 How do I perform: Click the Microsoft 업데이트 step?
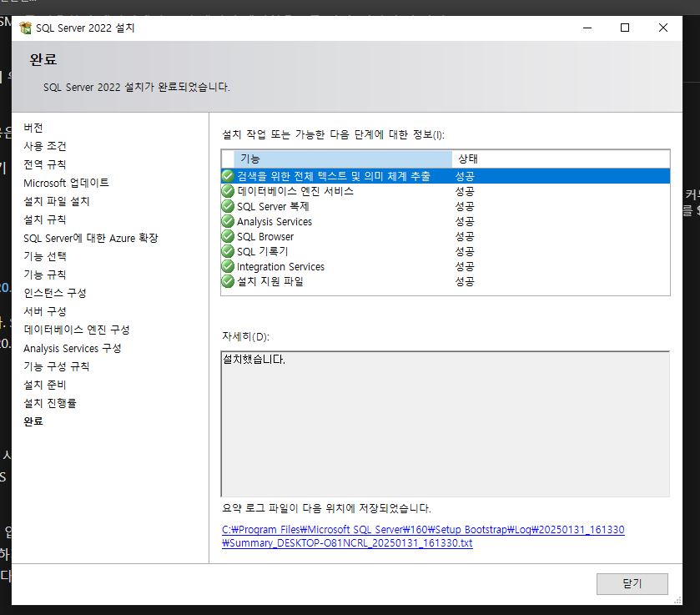66,183
